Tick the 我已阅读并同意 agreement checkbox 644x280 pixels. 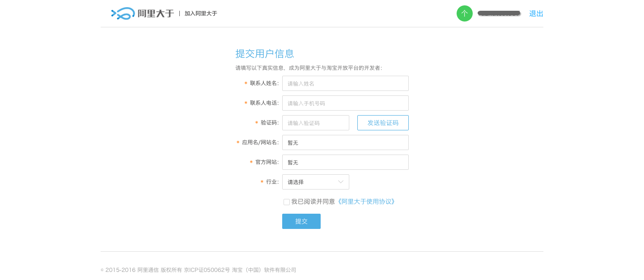tap(287, 202)
